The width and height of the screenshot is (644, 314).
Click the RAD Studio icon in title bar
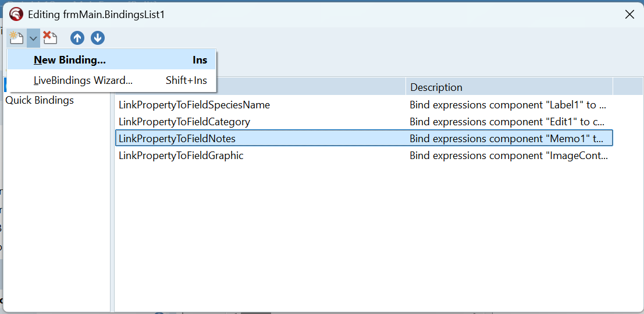16,15
